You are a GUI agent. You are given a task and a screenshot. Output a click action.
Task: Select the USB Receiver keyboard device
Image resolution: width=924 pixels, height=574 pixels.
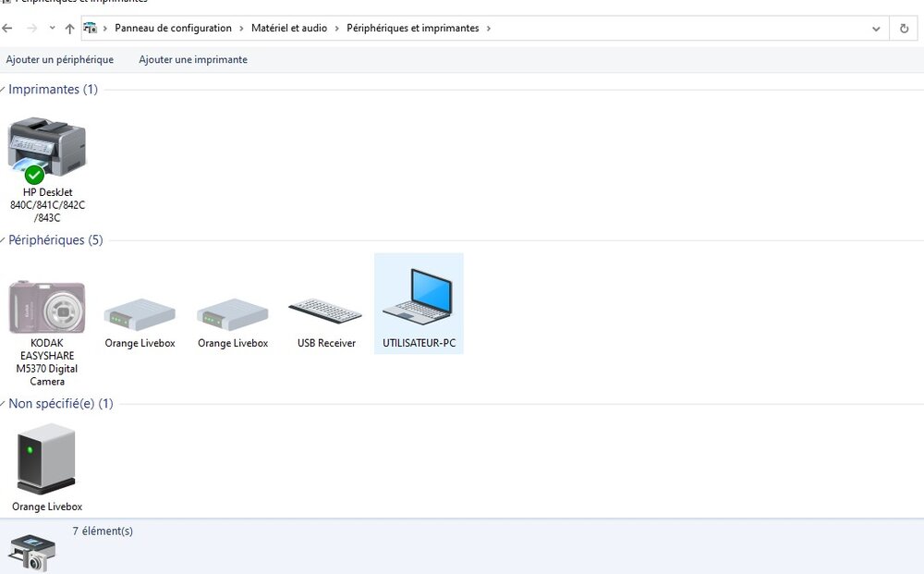(x=325, y=311)
